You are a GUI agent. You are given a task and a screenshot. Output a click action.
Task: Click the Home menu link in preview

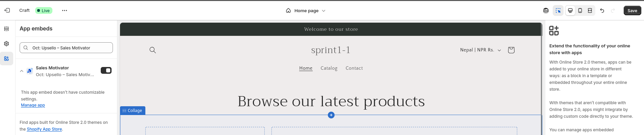(x=306, y=68)
